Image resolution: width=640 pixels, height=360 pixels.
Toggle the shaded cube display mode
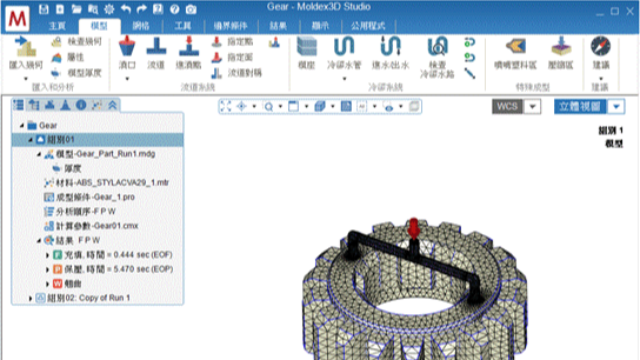pos(320,107)
